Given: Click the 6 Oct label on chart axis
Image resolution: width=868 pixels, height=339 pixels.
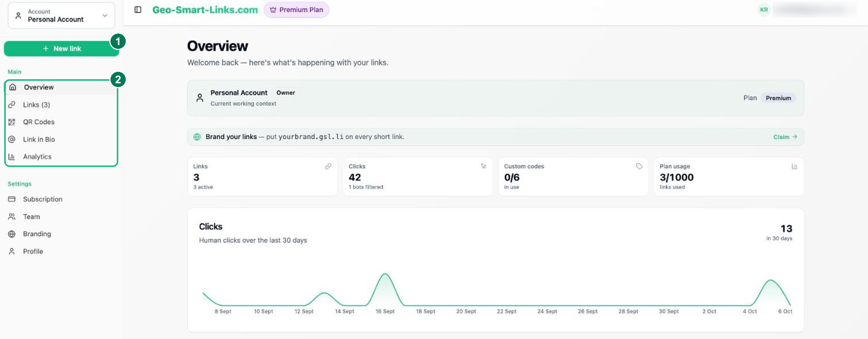Looking at the screenshot, I should (785, 311).
